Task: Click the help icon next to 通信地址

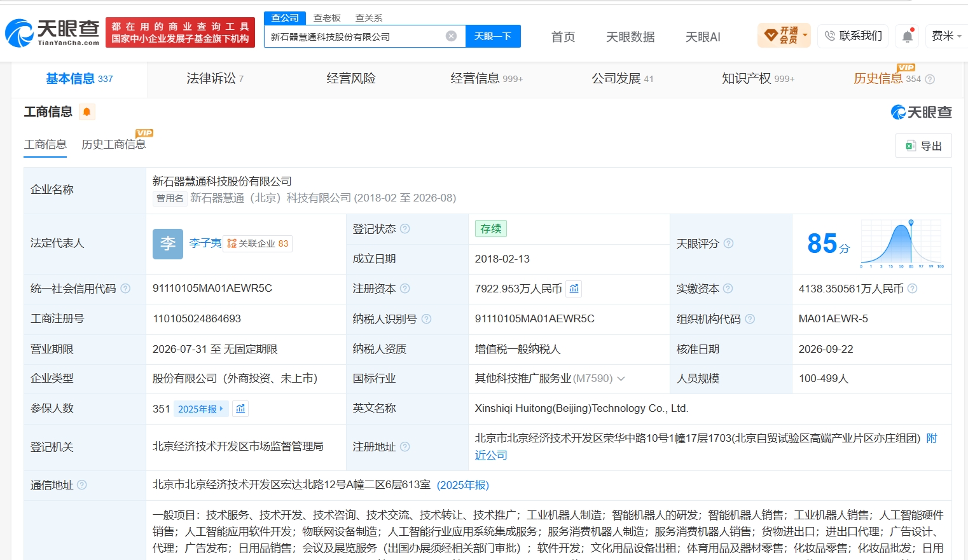Action: pyautogui.click(x=82, y=485)
